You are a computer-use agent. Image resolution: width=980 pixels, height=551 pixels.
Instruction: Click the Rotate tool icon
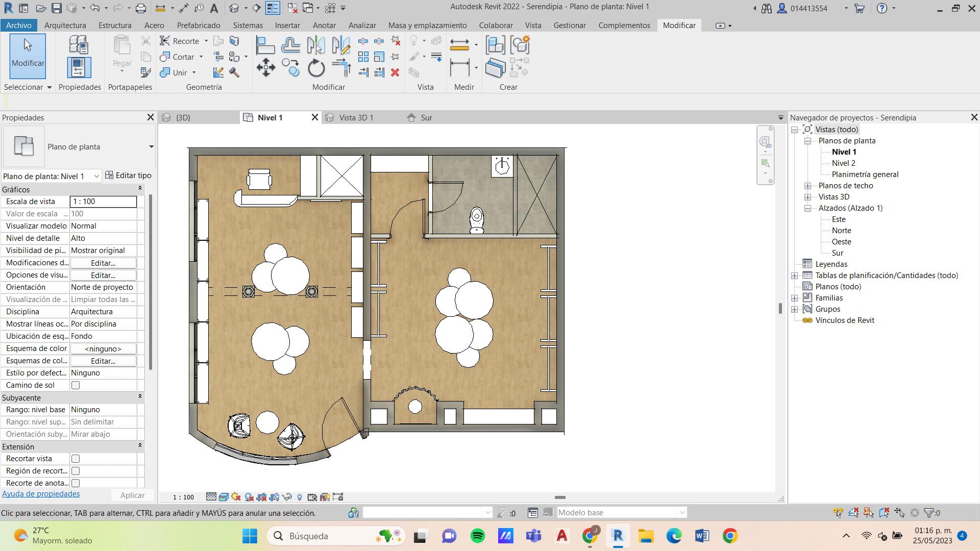pos(316,68)
